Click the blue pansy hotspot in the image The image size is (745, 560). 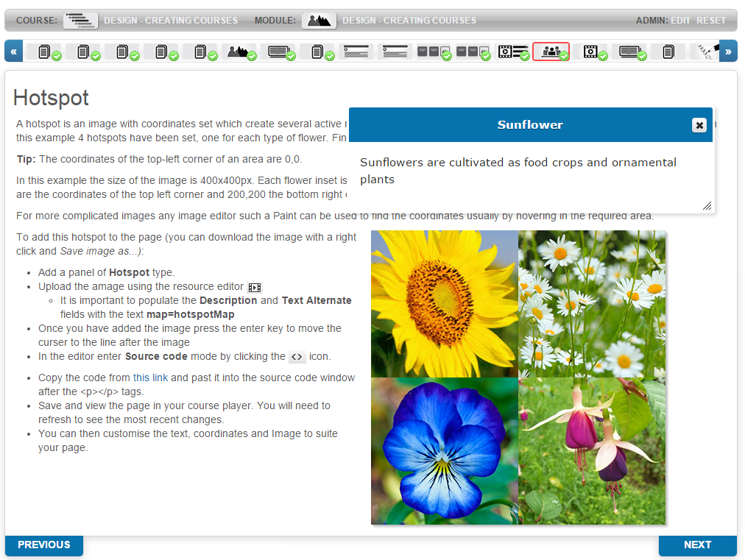click(445, 451)
